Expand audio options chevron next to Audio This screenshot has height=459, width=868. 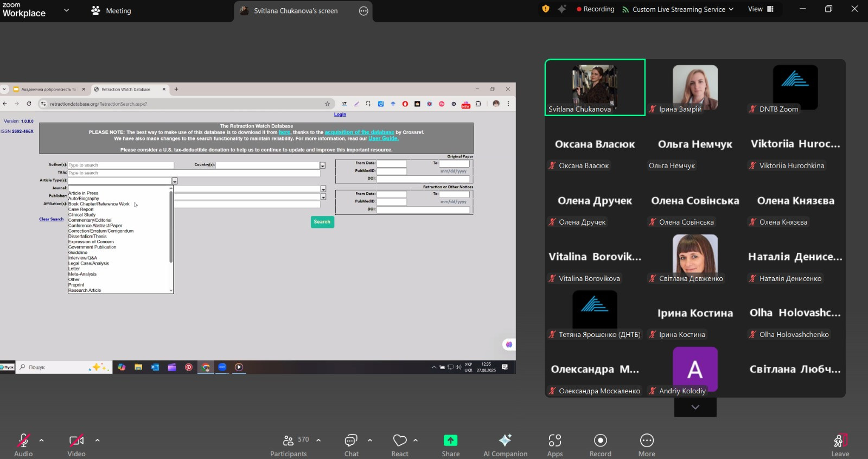42,440
